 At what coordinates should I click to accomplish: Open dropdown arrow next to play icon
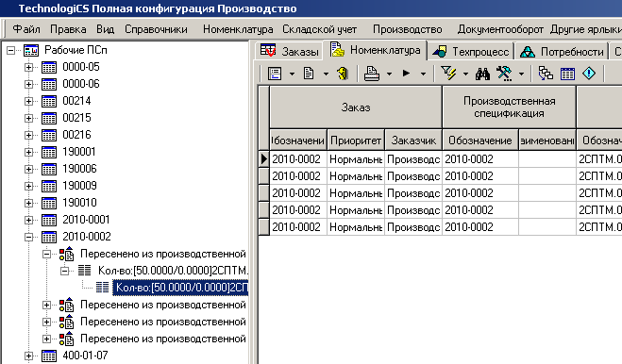point(423,74)
